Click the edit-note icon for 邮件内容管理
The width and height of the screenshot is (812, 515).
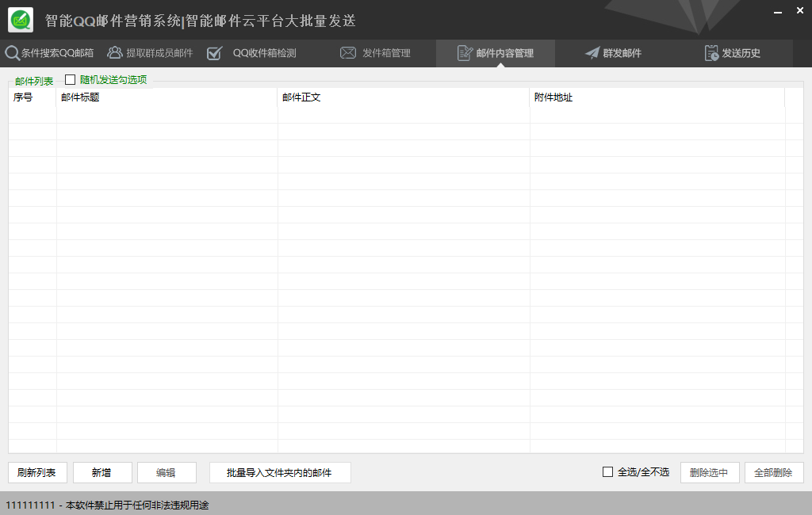coord(465,53)
